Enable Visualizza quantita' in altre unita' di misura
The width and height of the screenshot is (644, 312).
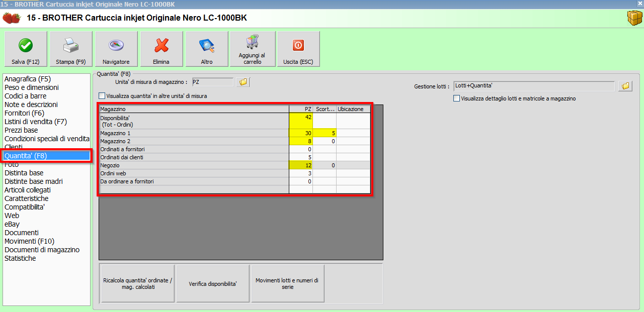pos(103,96)
